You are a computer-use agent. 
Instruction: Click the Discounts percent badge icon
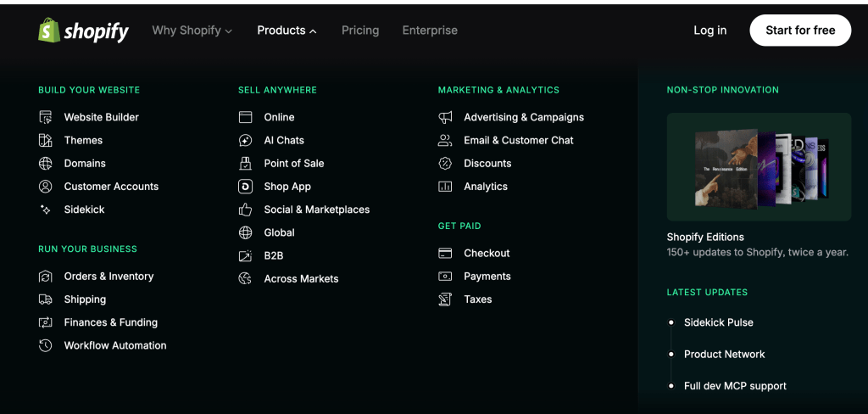(445, 164)
